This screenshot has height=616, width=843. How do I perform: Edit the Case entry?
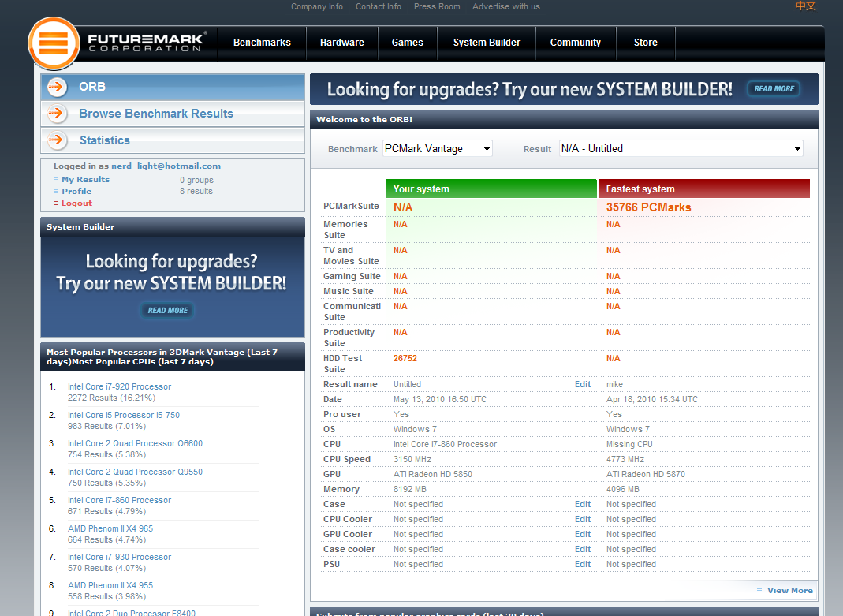click(x=583, y=504)
